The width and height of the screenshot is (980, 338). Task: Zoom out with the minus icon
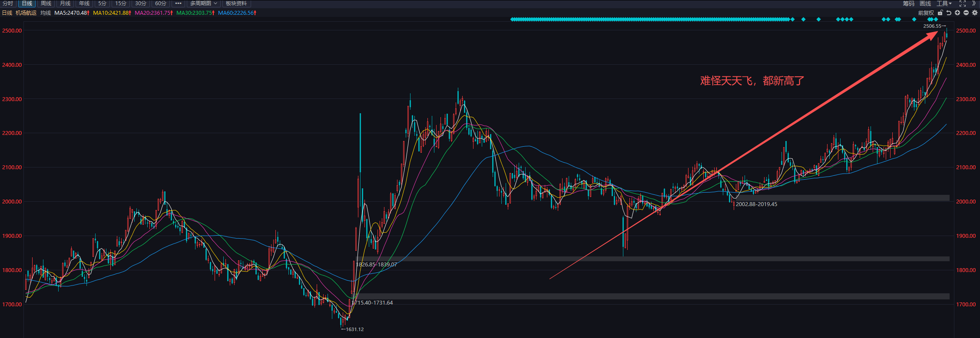point(966,13)
